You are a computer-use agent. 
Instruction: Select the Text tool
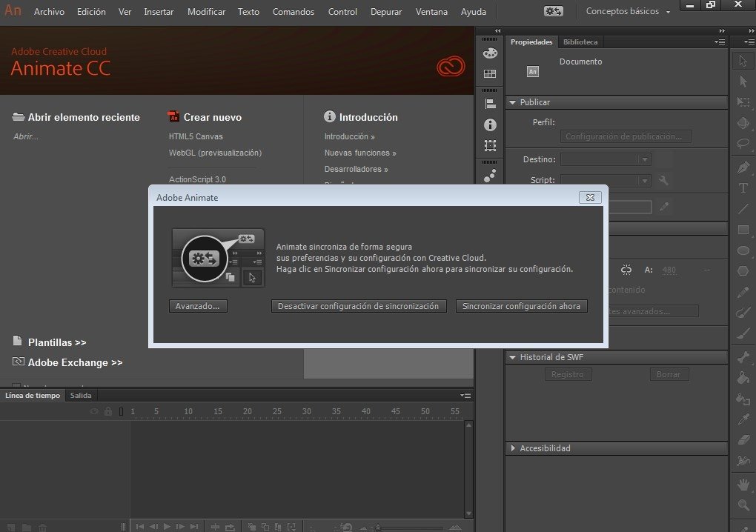[743, 188]
